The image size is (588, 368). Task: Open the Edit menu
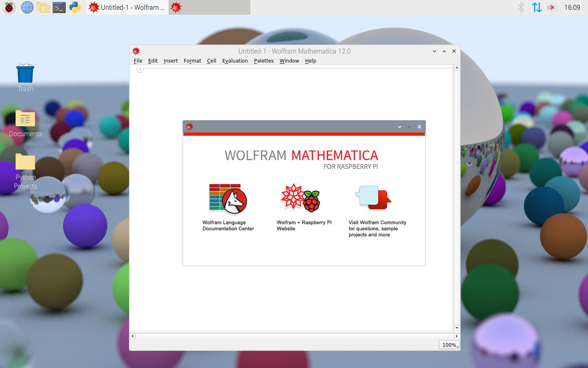click(153, 61)
